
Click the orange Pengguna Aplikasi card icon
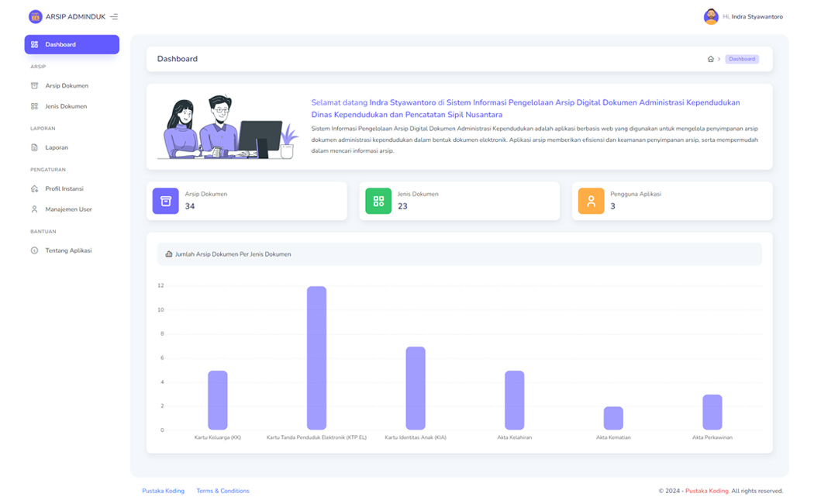[x=592, y=201]
